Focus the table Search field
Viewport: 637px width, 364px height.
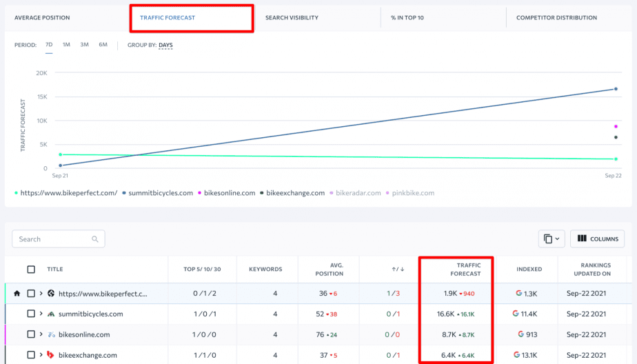click(x=59, y=239)
